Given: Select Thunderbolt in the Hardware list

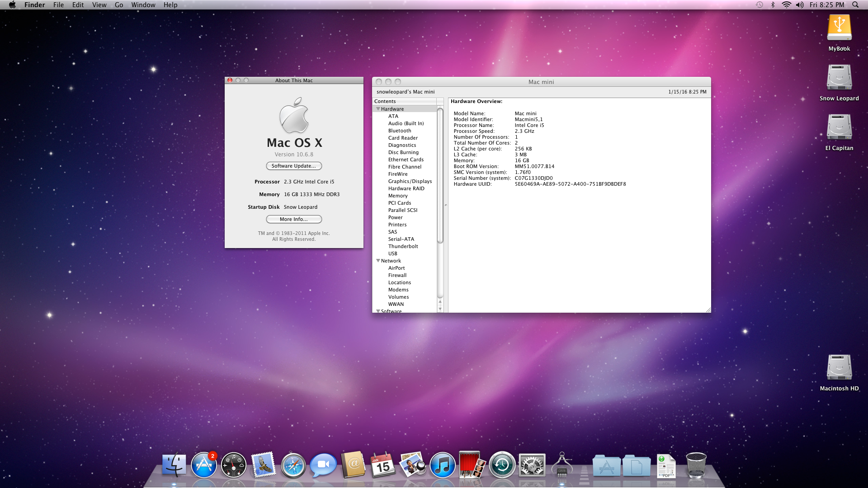Looking at the screenshot, I should tap(403, 246).
